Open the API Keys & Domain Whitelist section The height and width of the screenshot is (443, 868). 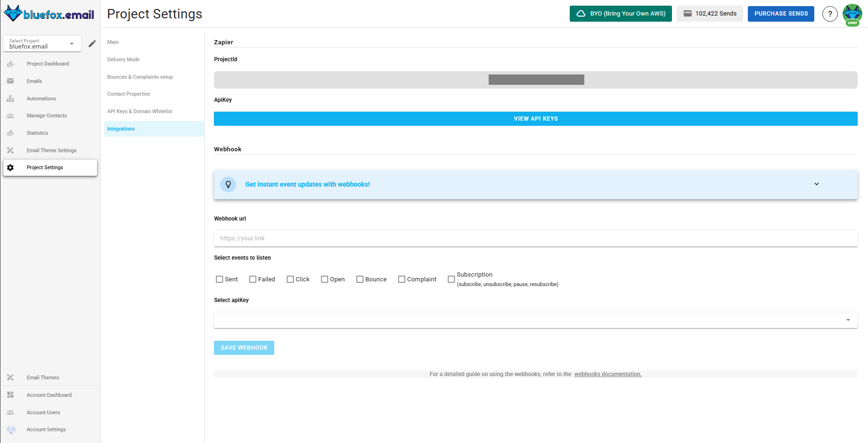139,111
